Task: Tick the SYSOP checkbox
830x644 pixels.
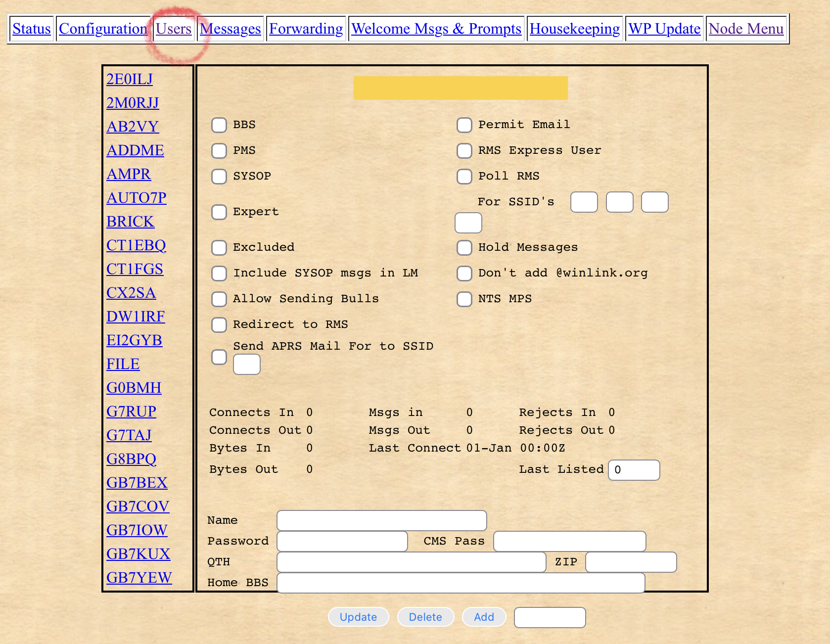Action: click(219, 177)
